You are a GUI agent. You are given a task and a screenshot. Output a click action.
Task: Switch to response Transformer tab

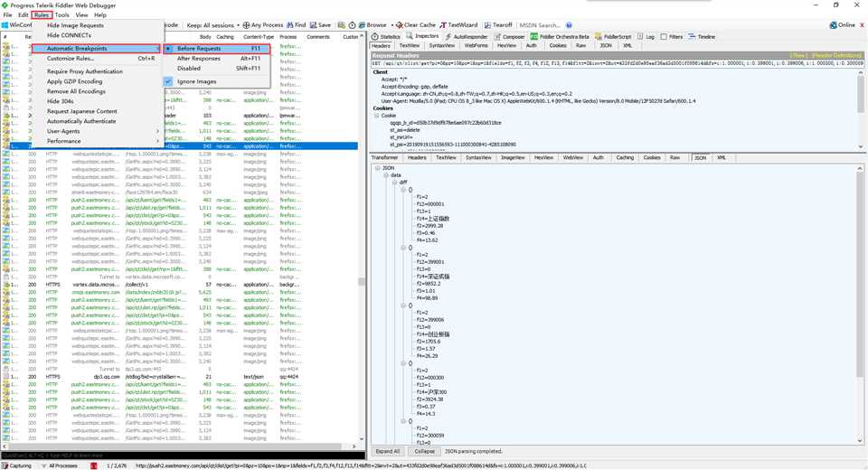[x=385, y=158]
